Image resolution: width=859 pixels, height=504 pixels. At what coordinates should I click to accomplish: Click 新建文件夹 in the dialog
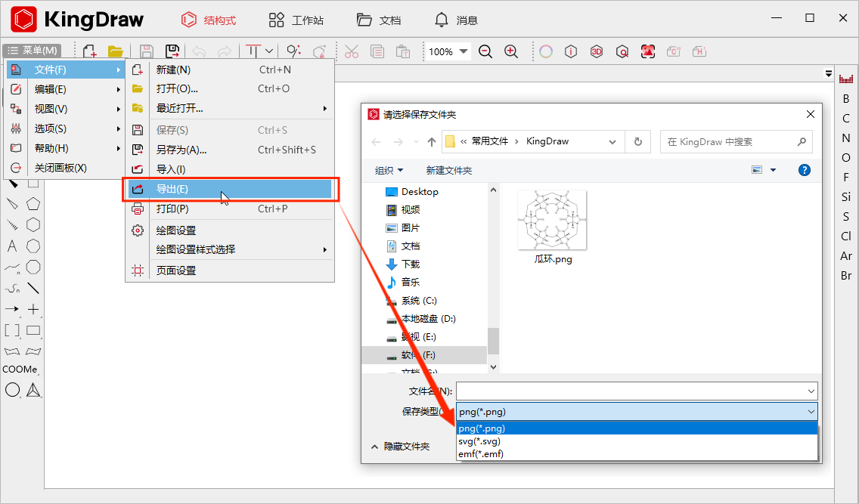tap(448, 170)
